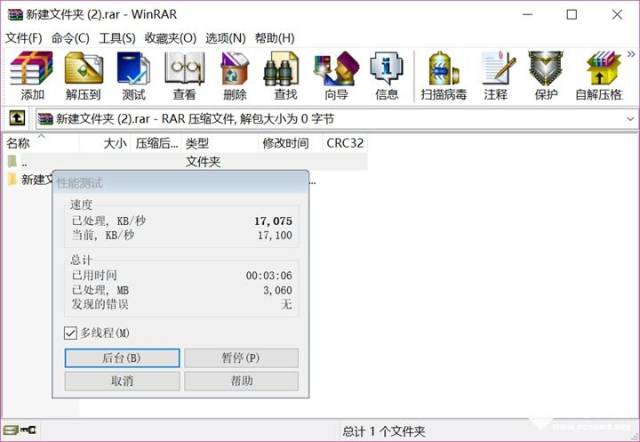The image size is (640, 442).
Task: Sort by the 修改时间 column header
Action: click(x=290, y=143)
